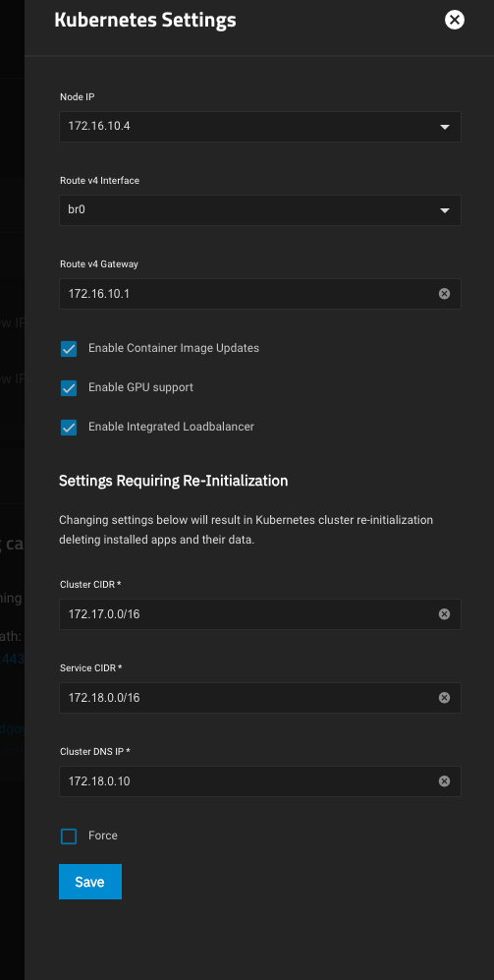Clear the Route v4 Gateway value
The width and height of the screenshot is (494, 980).
[444, 294]
